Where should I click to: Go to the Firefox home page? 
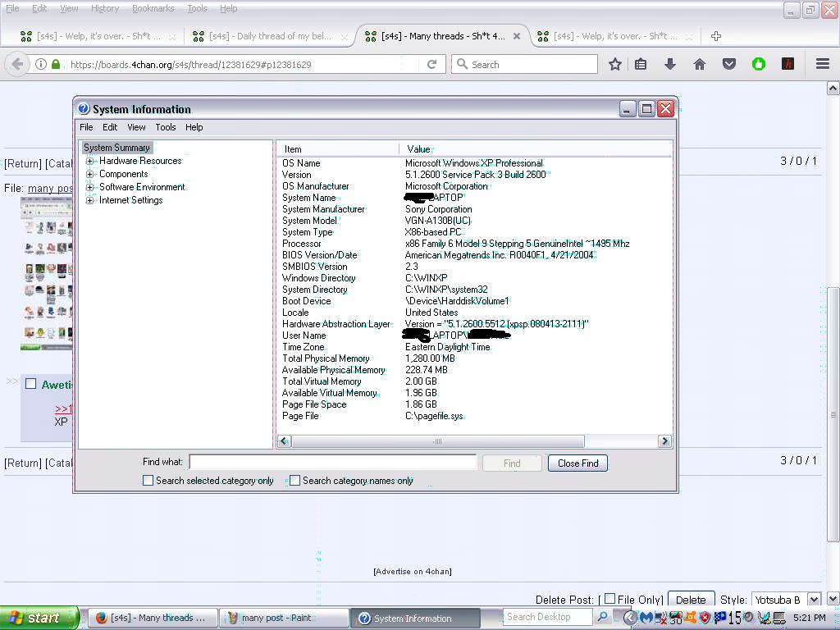click(699, 64)
